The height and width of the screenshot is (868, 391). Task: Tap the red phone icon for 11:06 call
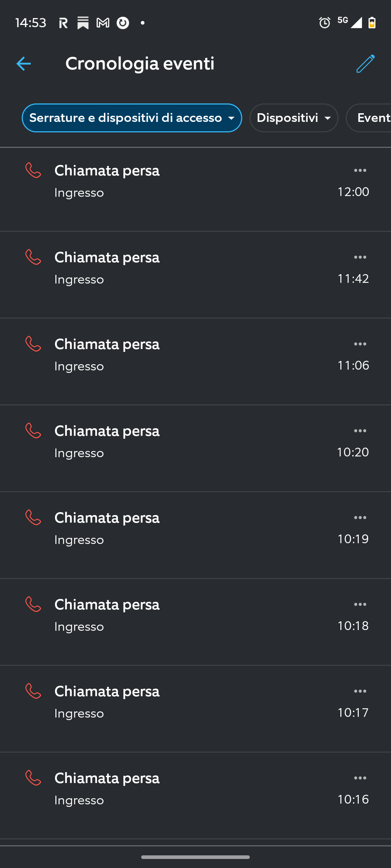click(x=33, y=344)
